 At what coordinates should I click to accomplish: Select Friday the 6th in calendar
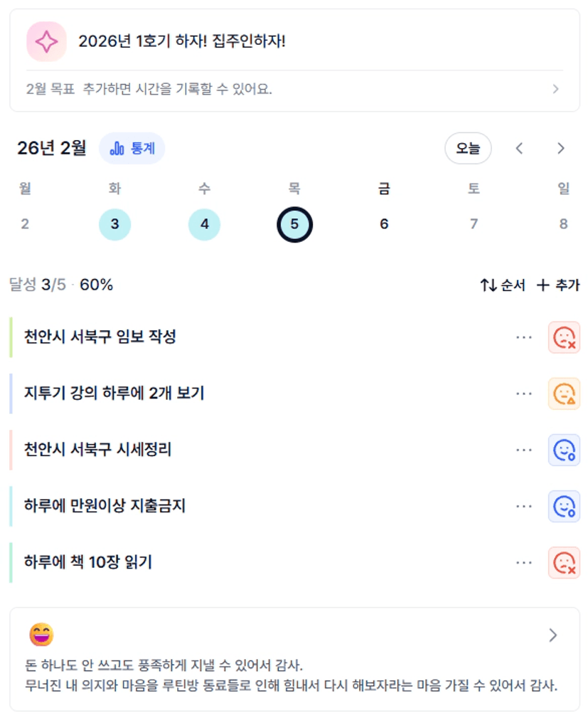[x=384, y=225]
